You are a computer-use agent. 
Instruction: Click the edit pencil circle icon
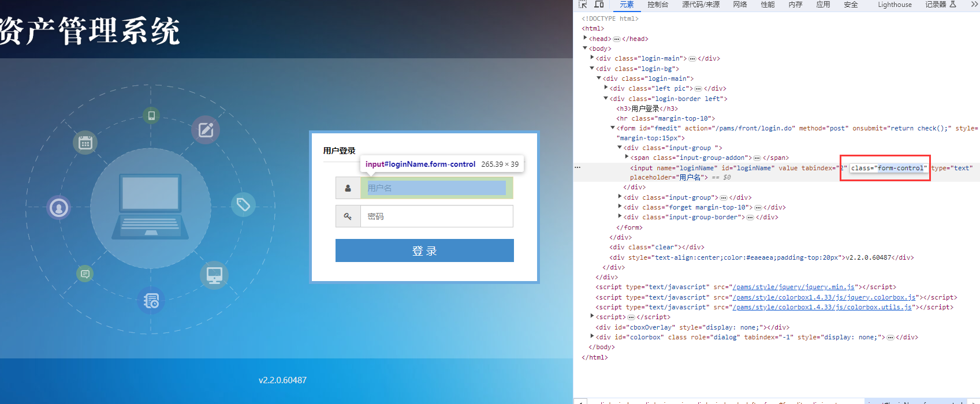(206, 130)
